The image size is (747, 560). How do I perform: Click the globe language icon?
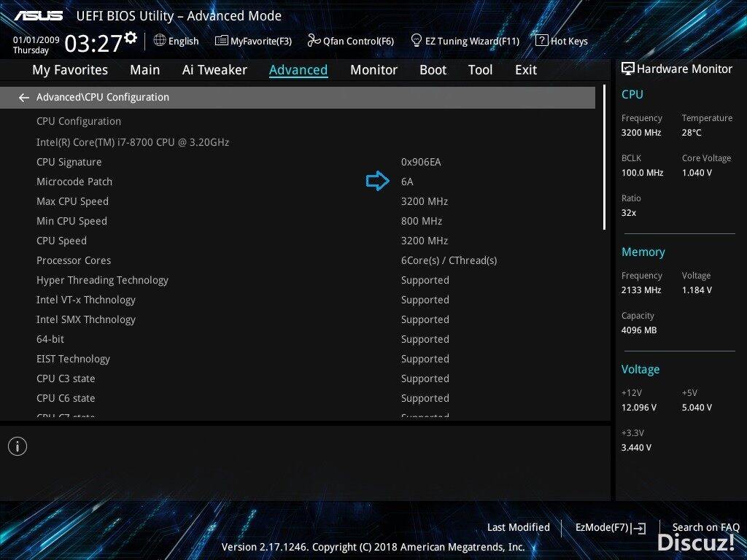point(160,41)
